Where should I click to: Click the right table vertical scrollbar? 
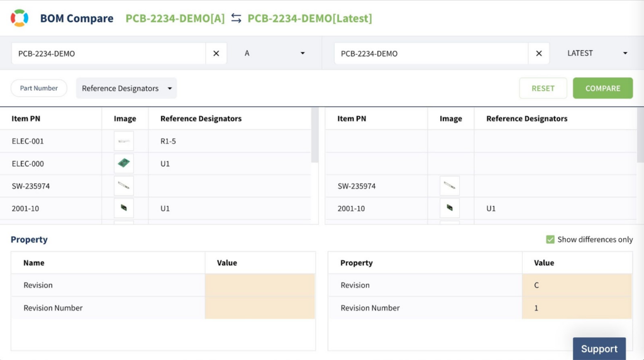(640, 136)
